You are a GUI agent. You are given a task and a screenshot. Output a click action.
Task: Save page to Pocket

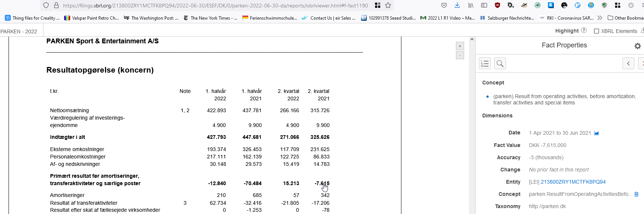click(444, 5)
